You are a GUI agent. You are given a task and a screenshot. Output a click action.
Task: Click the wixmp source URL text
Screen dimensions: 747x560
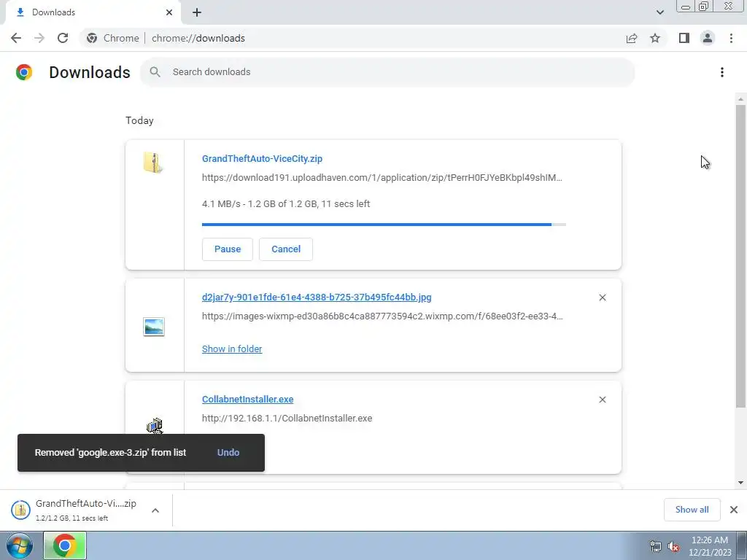(382, 316)
